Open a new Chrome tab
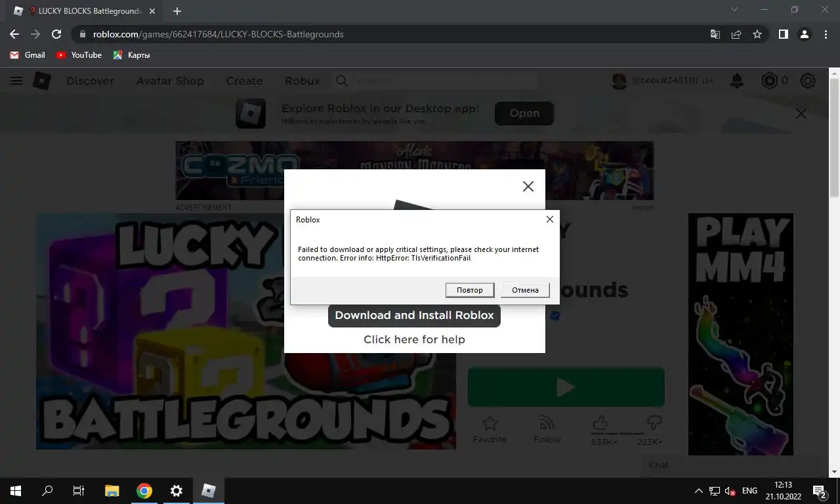This screenshot has height=504, width=840. (177, 11)
